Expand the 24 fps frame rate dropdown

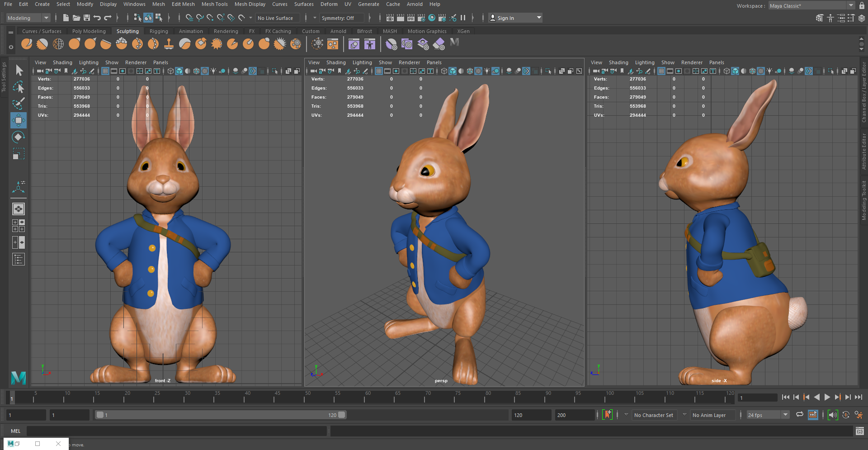pyautogui.click(x=785, y=415)
